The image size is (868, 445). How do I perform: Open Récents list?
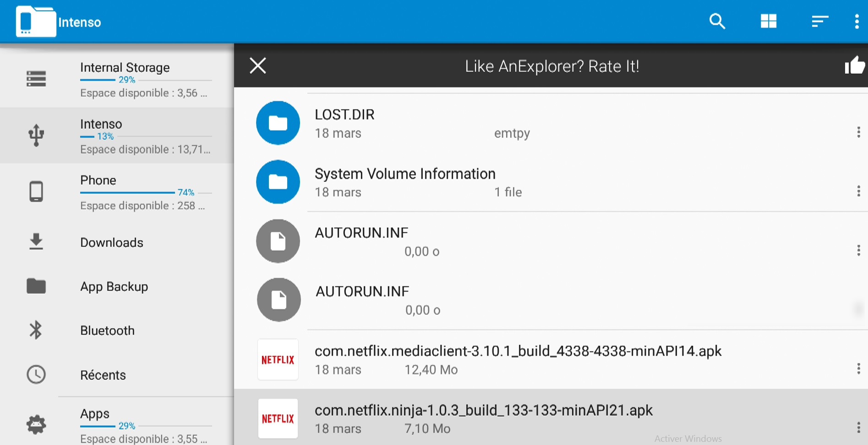point(103,375)
